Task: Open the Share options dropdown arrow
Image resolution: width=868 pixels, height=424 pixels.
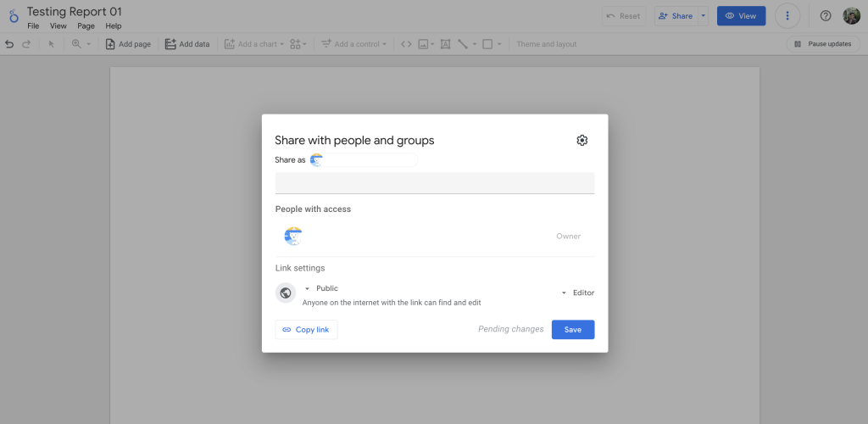Action: (704, 16)
